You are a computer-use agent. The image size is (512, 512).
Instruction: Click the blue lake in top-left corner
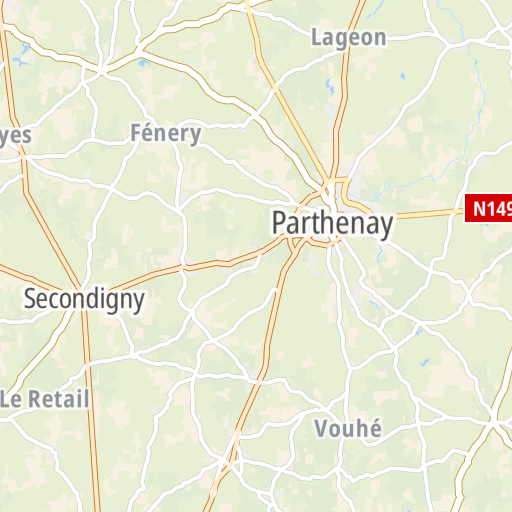tap(21, 55)
